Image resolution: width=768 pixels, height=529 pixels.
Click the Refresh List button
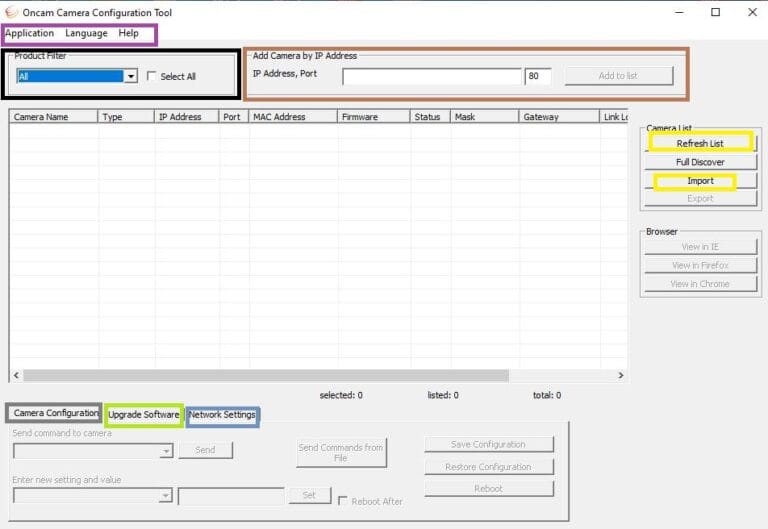(x=699, y=143)
